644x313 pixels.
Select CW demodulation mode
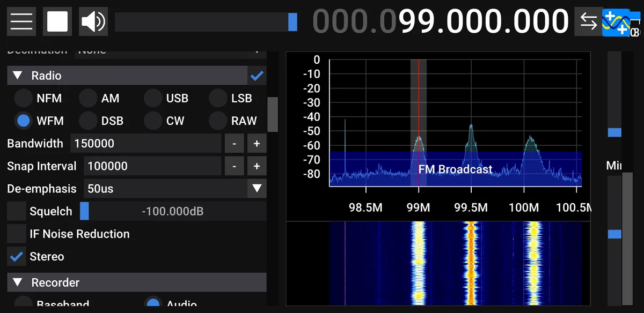pos(153,121)
